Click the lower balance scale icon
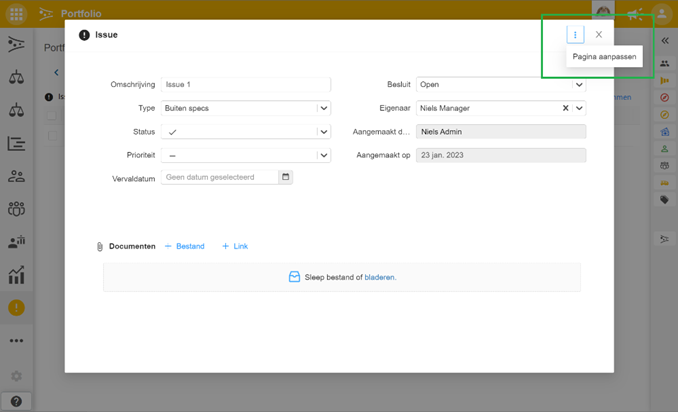The image size is (678, 412). pyautogui.click(x=16, y=110)
